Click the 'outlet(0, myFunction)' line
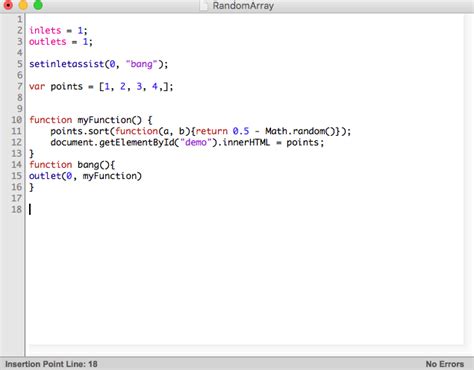The width and height of the screenshot is (474, 370). 85,176
